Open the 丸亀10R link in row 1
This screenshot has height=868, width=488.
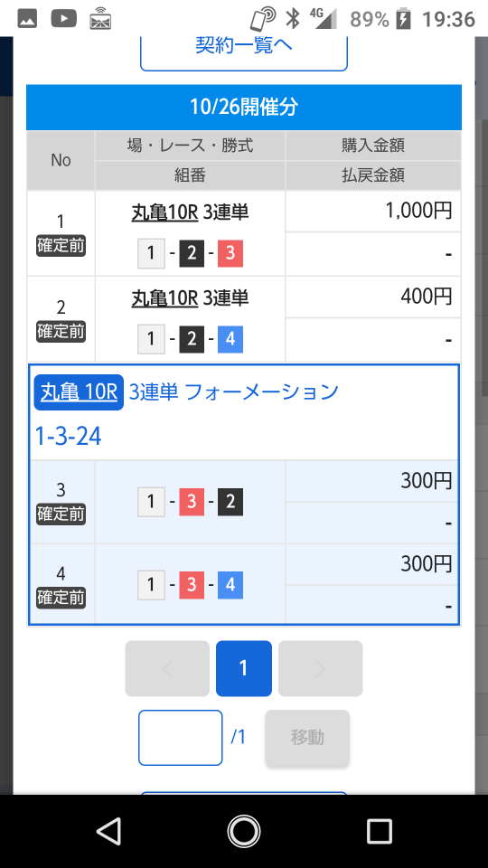click(x=164, y=212)
